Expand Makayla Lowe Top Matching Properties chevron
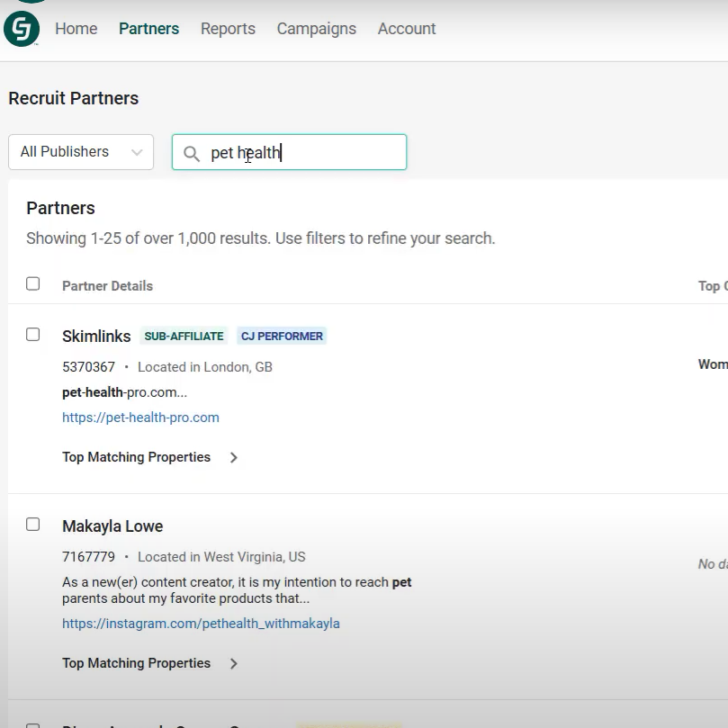The width and height of the screenshot is (728, 728). pos(234,663)
